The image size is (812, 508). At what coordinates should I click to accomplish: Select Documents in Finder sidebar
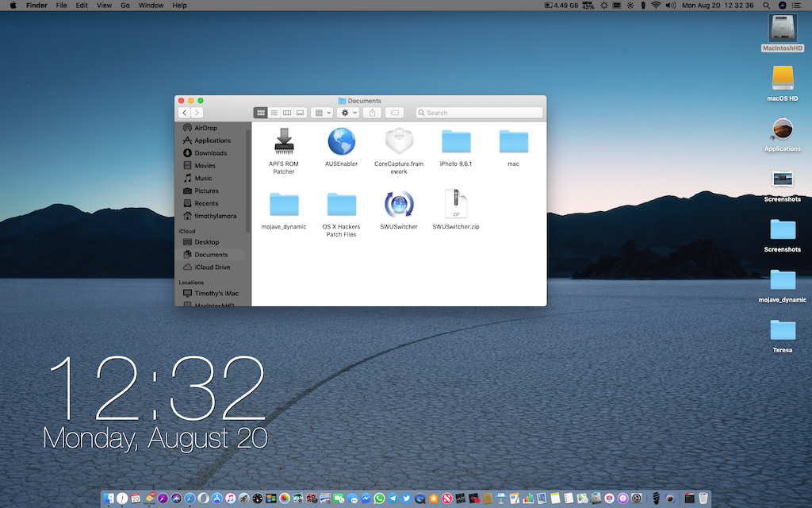click(211, 255)
